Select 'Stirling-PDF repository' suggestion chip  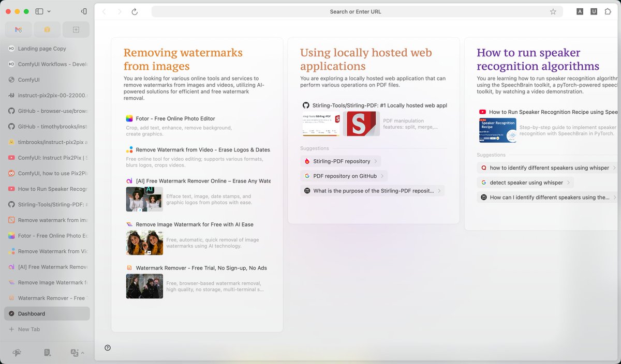tap(341, 161)
